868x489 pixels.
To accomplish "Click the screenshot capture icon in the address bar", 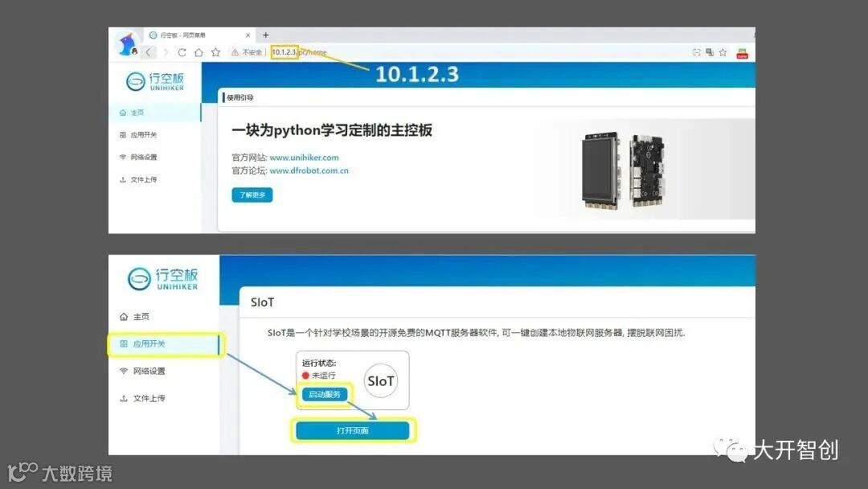I will [696, 52].
